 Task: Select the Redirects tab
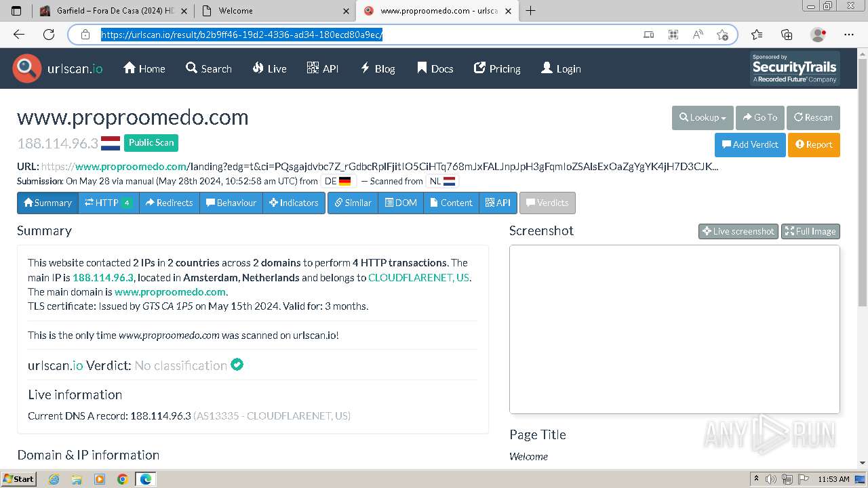[170, 203]
